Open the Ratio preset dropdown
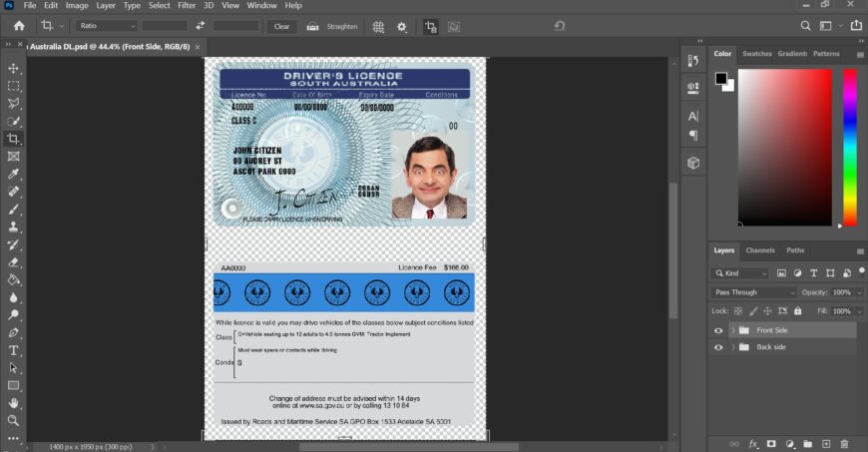 click(x=107, y=26)
